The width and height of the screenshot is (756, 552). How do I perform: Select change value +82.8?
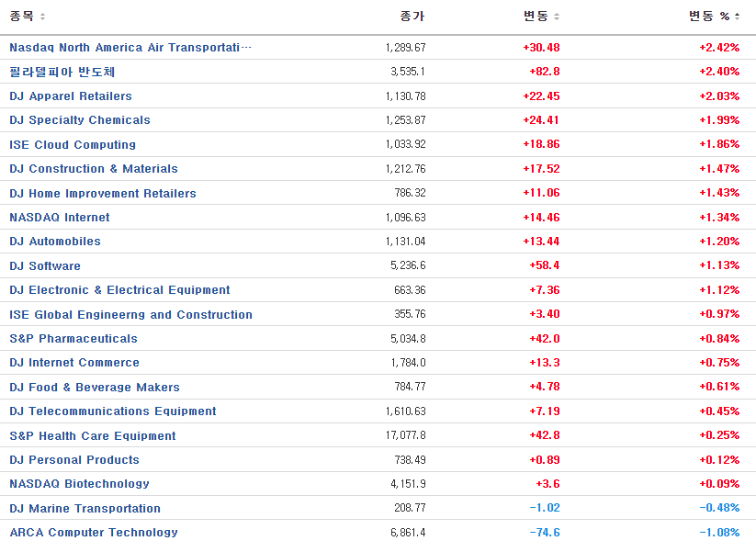[x=545, y=72]
